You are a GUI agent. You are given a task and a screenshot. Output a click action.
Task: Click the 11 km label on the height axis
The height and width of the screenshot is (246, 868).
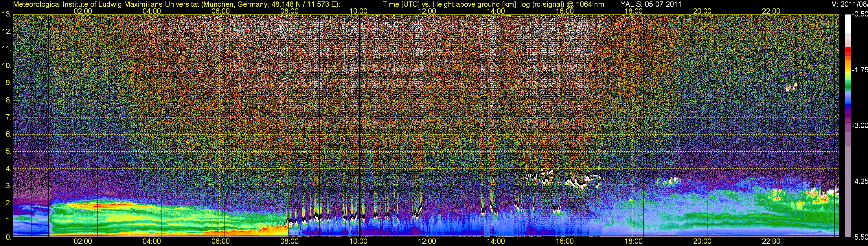click(x=6, y=49)
